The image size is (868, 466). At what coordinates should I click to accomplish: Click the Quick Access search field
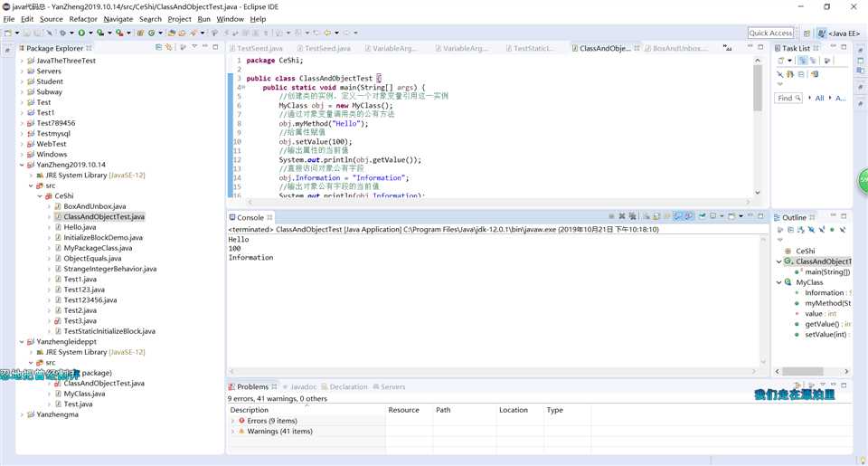coord(770,33)
